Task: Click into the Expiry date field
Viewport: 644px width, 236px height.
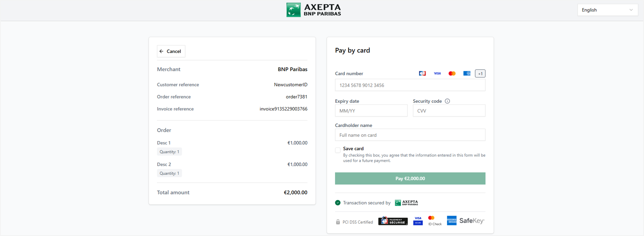Action: point(371,111)
